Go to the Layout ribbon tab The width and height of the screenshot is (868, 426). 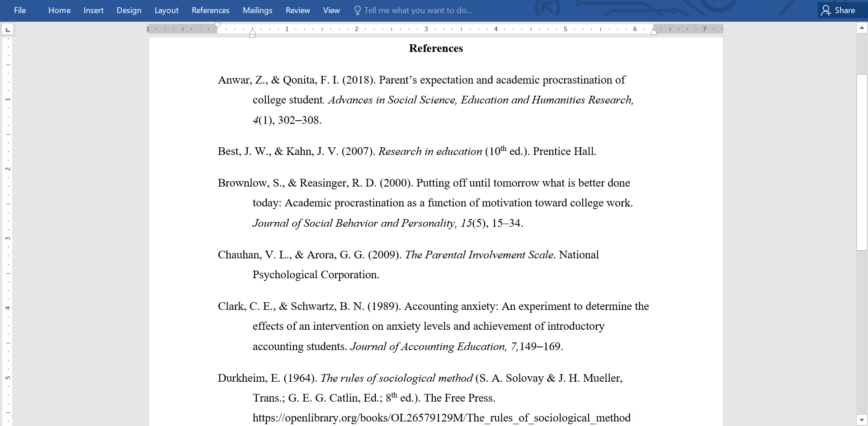pyautogui.click(x=166, y=10)
